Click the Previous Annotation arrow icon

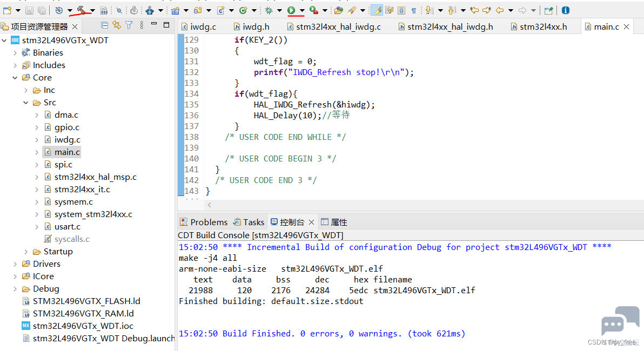point(451,10)
